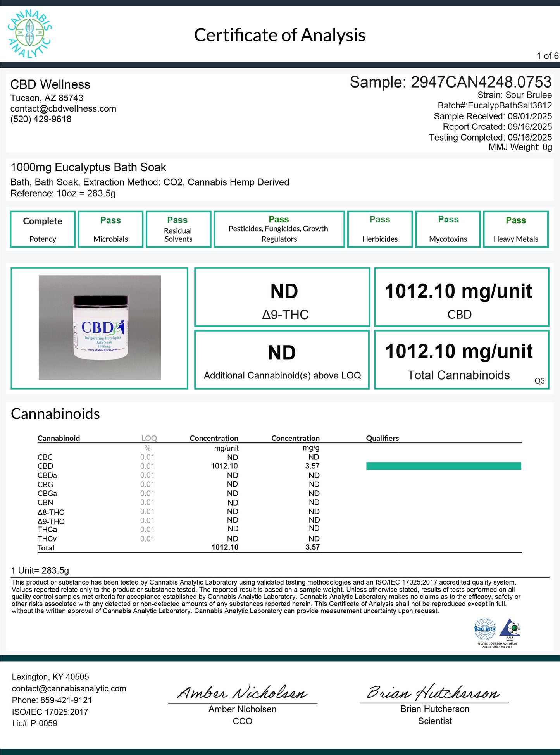The image size is (560, 755).
Task: Click the '1012.10 mg/unit' CBD summary box
Action: (462, 297)
